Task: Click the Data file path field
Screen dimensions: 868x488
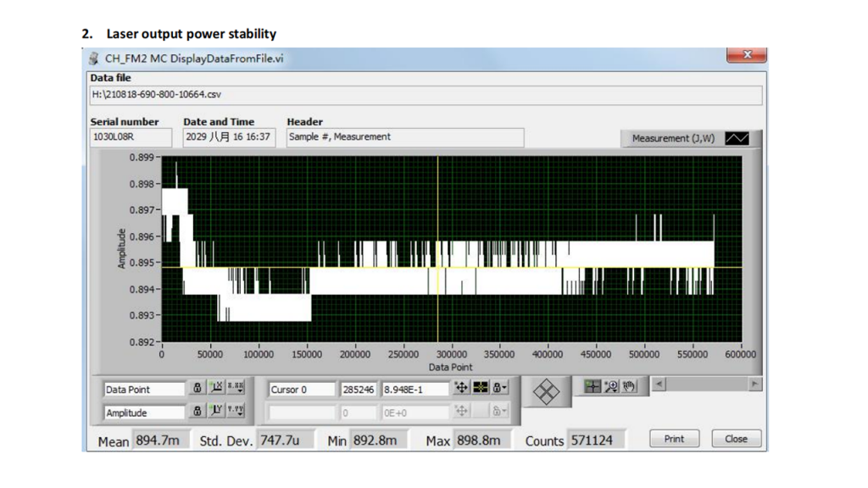Action: click(426, 95)
